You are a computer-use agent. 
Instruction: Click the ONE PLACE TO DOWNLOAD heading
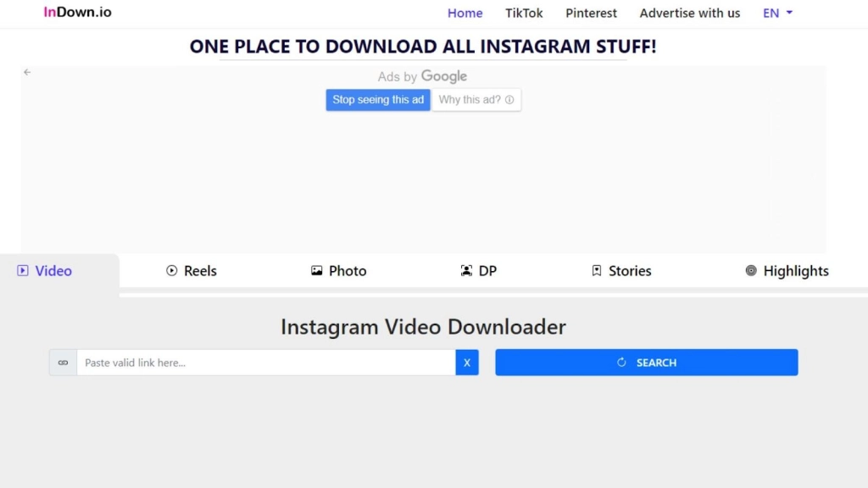(x=423, y=47)
